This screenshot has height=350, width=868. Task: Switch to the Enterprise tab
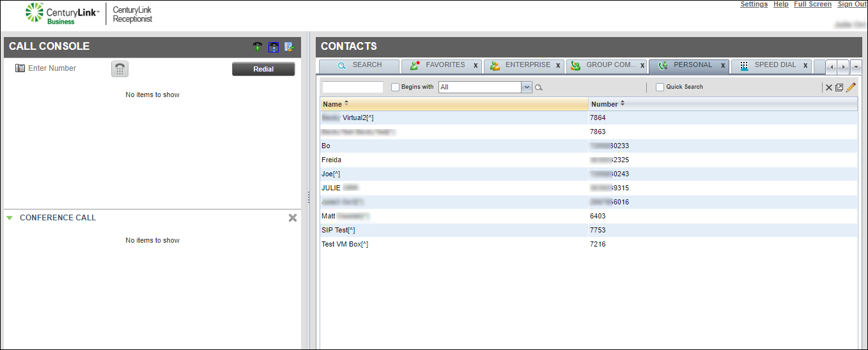coord(523,65)
